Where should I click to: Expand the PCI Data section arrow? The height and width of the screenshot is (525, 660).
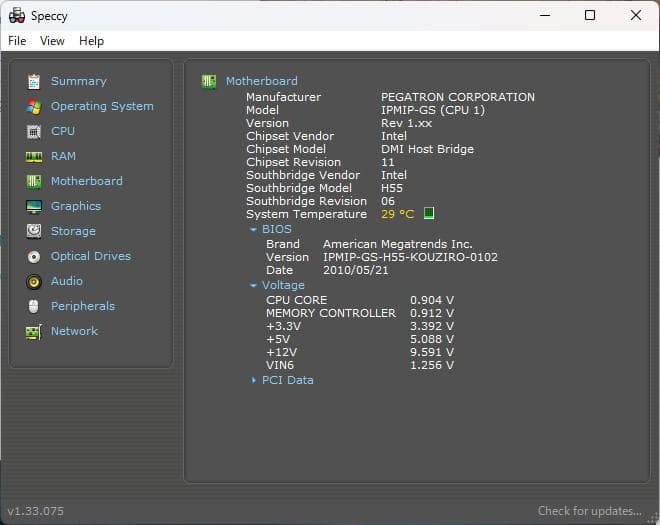tap(253, 380)
